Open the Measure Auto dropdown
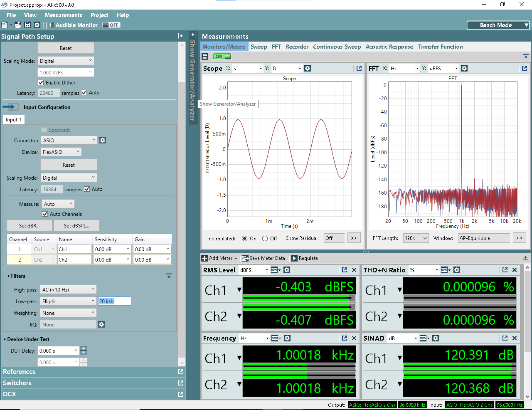This screenshot has height=410, width=532. (58, 204)
